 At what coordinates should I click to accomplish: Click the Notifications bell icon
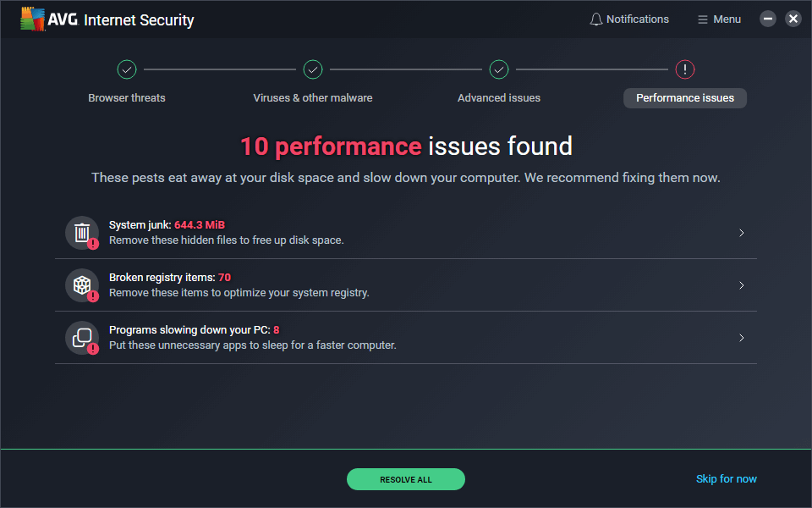pyautogui.click(x=596, y=19)
